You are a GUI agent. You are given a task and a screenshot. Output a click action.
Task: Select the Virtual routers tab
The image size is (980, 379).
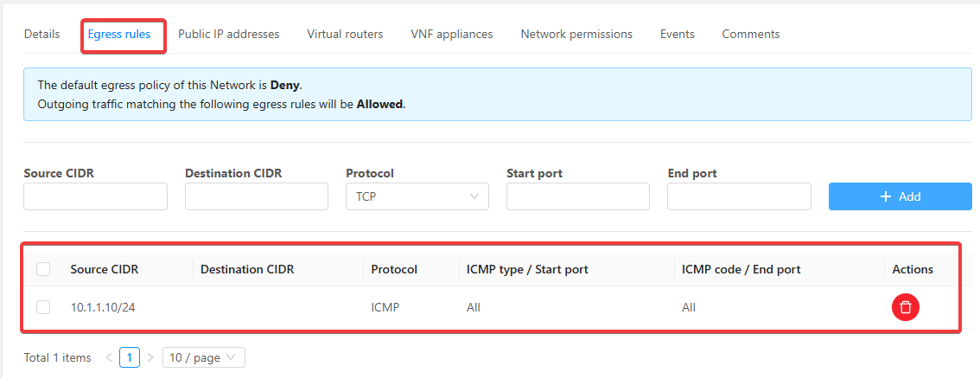345,35
